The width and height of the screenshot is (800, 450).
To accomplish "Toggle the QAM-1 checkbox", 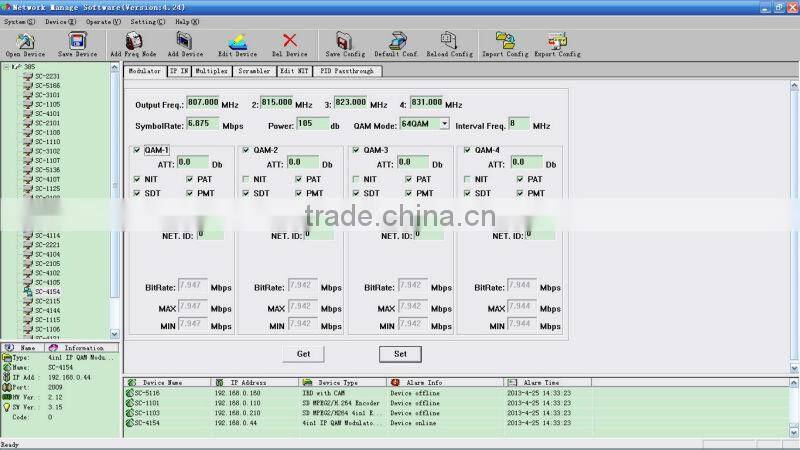I will [x=137, y=150].
